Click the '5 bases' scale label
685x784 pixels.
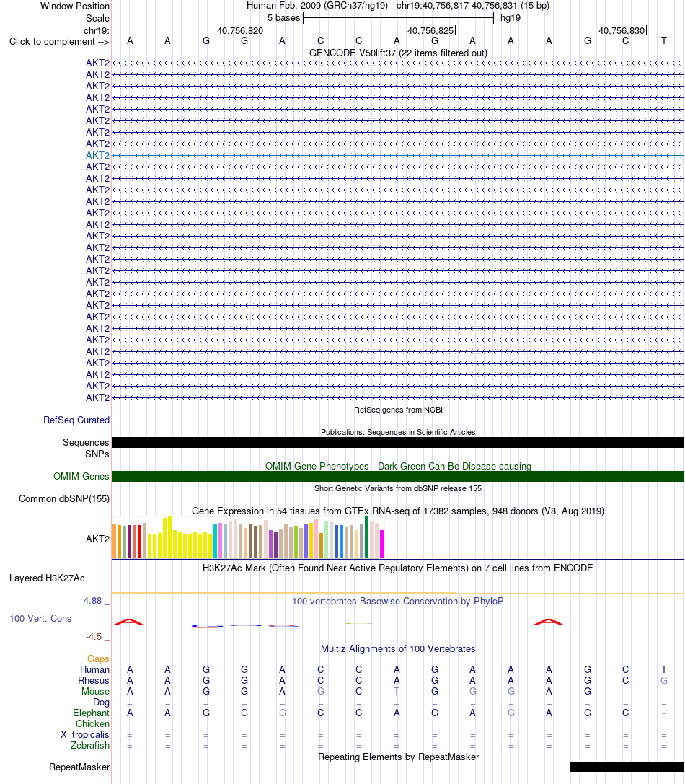[x=283, y=18]
